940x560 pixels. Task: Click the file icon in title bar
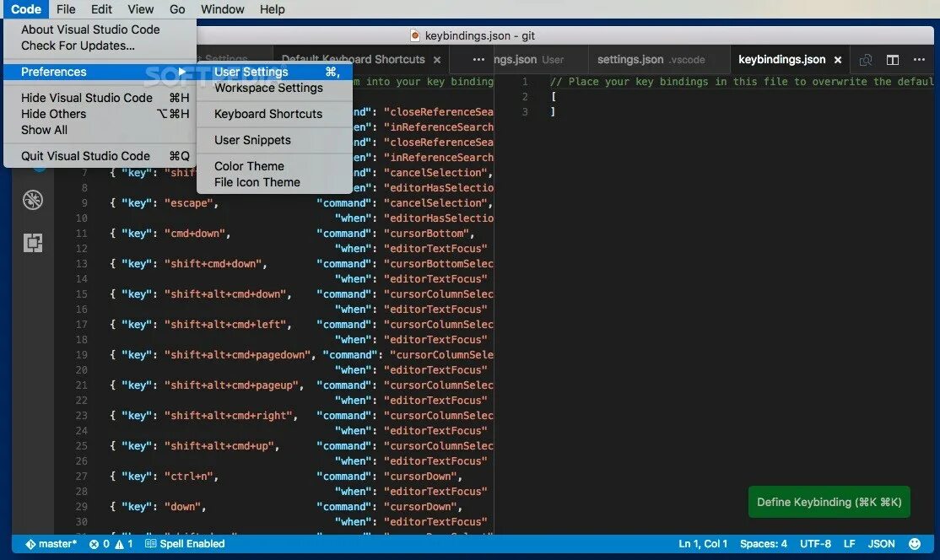pyautogui.click(x=415, y=36)
